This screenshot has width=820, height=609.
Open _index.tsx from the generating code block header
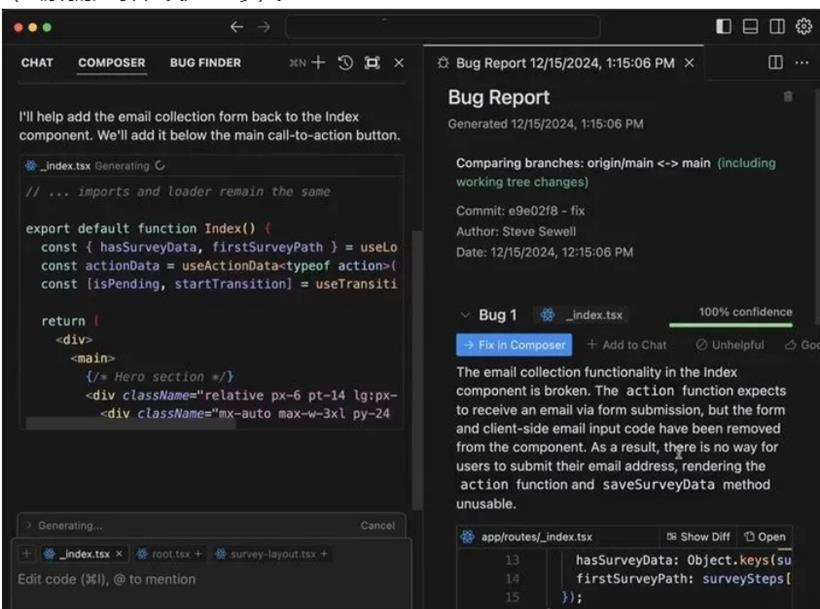coord(65,166)
